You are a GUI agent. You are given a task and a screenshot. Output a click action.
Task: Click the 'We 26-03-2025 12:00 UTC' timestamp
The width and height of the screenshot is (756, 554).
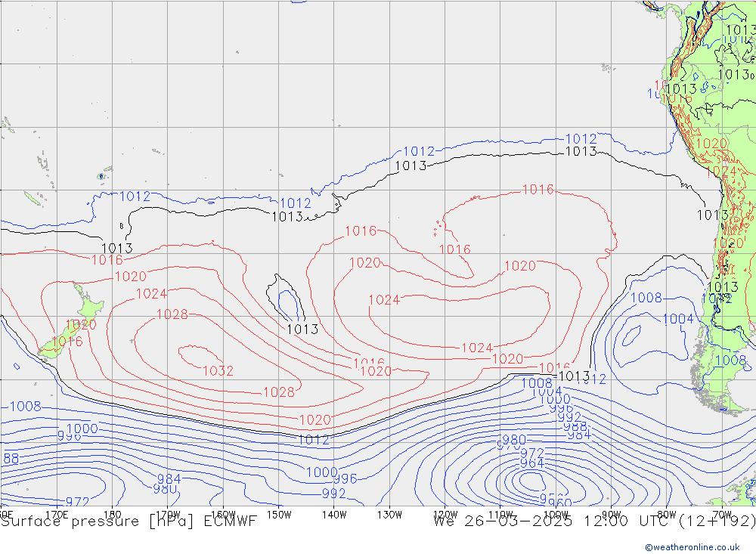[553, 522]
